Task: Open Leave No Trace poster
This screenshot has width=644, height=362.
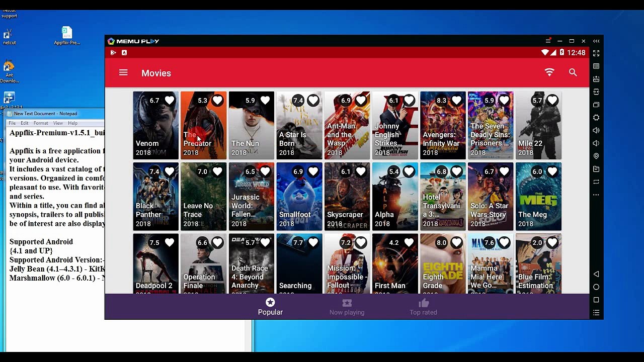Action: click(204, 197)
